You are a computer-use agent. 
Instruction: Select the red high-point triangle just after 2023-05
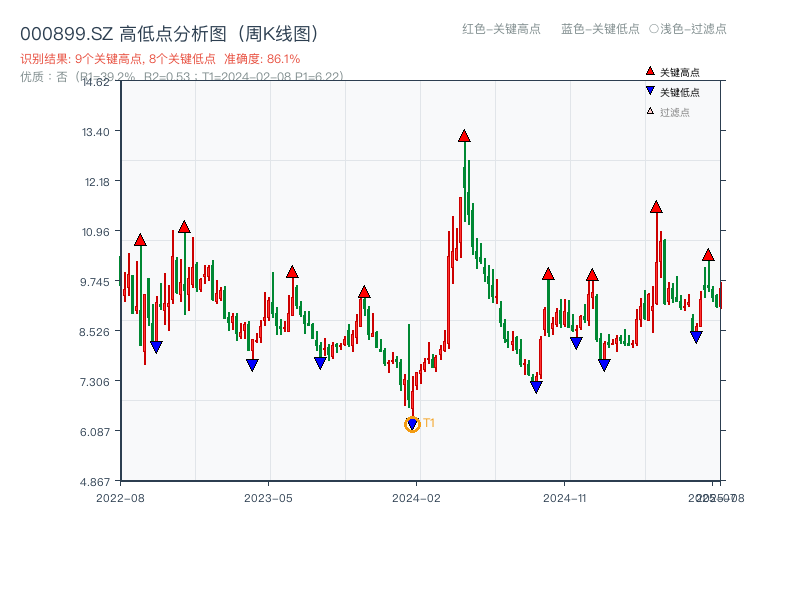[x=292, y=272]
